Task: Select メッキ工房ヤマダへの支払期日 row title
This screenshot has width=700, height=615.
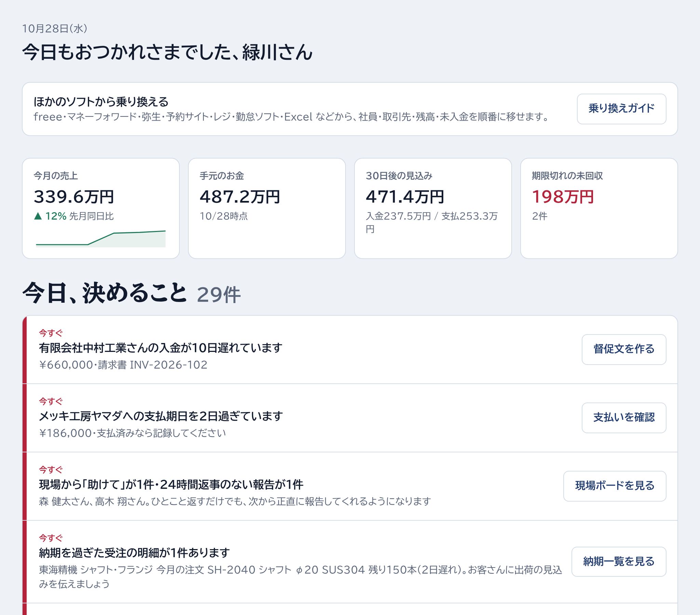Action: tap(161, 416)
